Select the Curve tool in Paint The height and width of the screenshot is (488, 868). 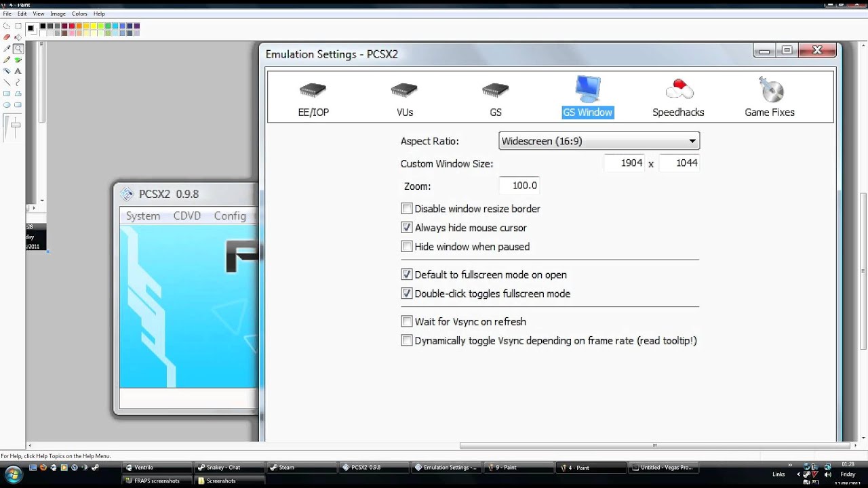18,83
